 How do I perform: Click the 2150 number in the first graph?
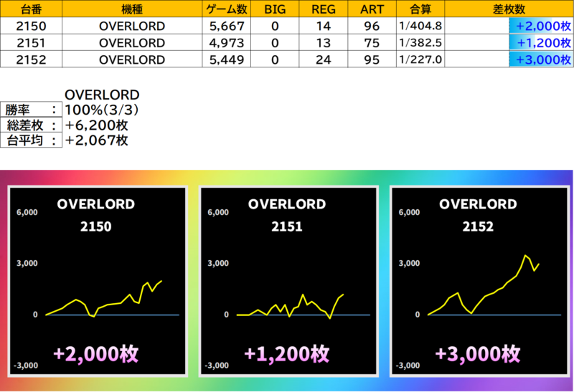point(96,226)
